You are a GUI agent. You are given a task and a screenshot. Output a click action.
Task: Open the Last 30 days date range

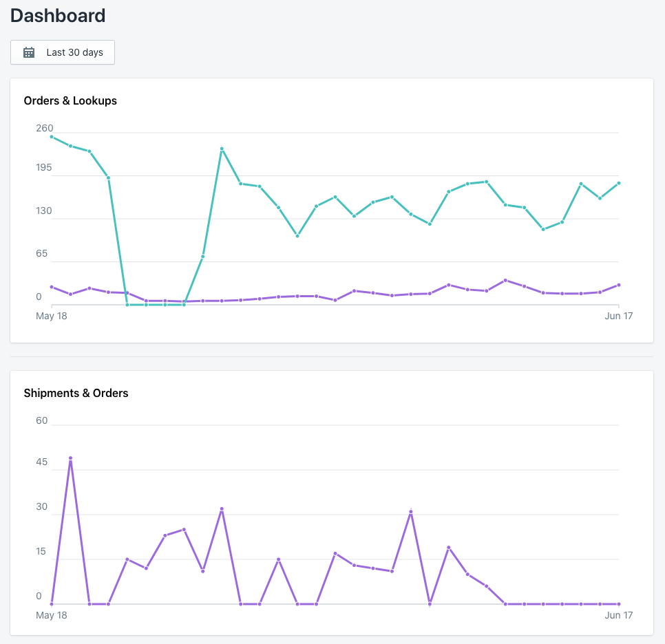tap(63, 52)
